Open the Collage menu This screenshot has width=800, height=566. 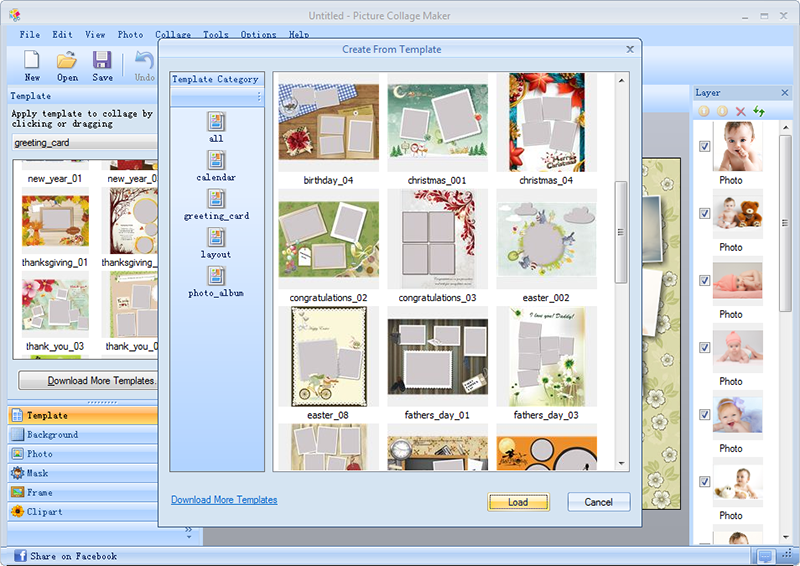coord(173,35)
